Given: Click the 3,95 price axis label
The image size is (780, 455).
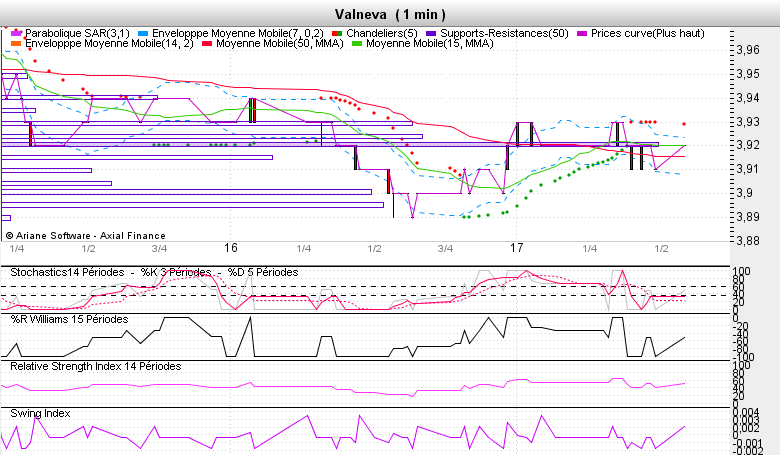Looking at the screenshot, I should 748,74.
